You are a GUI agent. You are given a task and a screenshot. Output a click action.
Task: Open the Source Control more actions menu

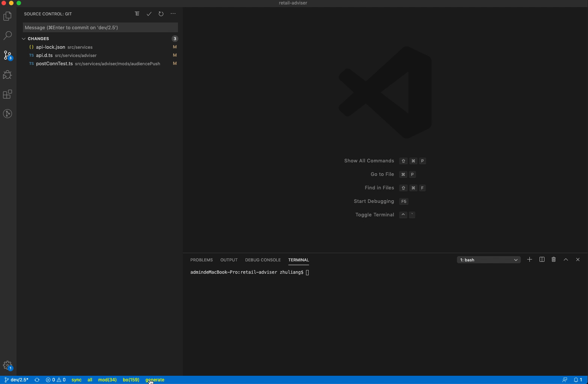(173, 14)
